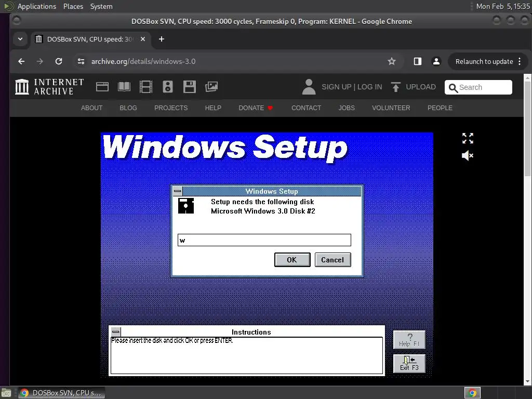The height and width of the screenshot is (399, 532).
Task: Open a new Chrome tab
Action: pos(162,39)
